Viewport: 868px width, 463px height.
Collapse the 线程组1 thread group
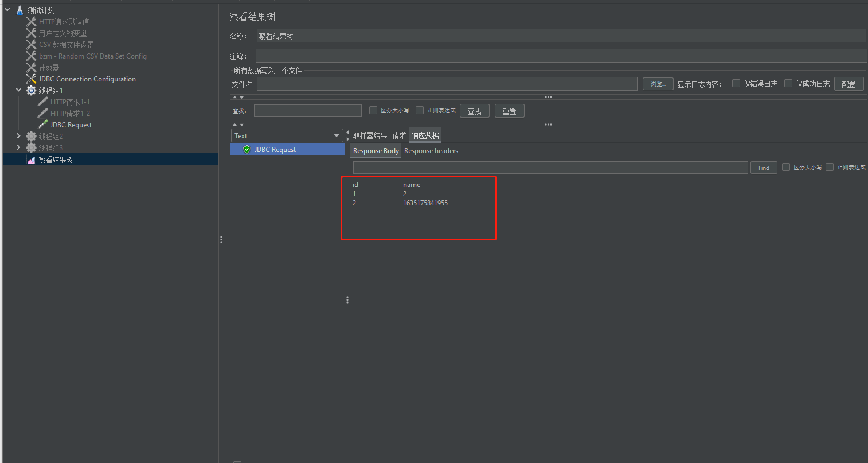pos(19,90)
